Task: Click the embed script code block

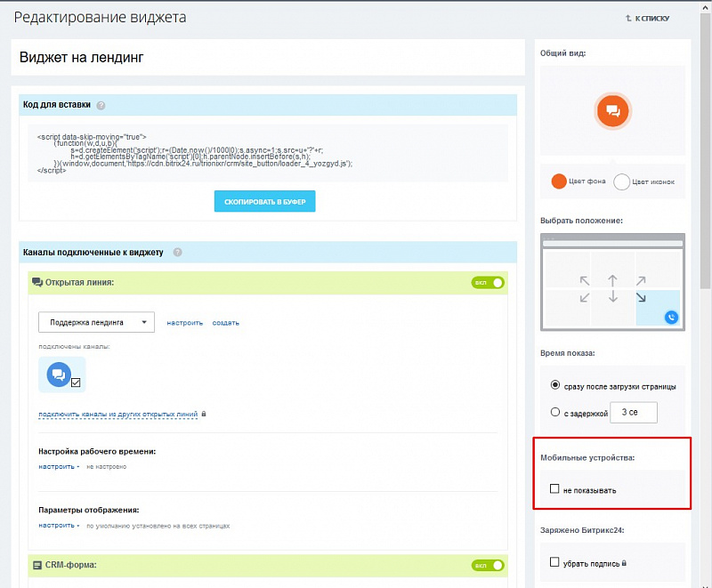Action: click(268, 153)
